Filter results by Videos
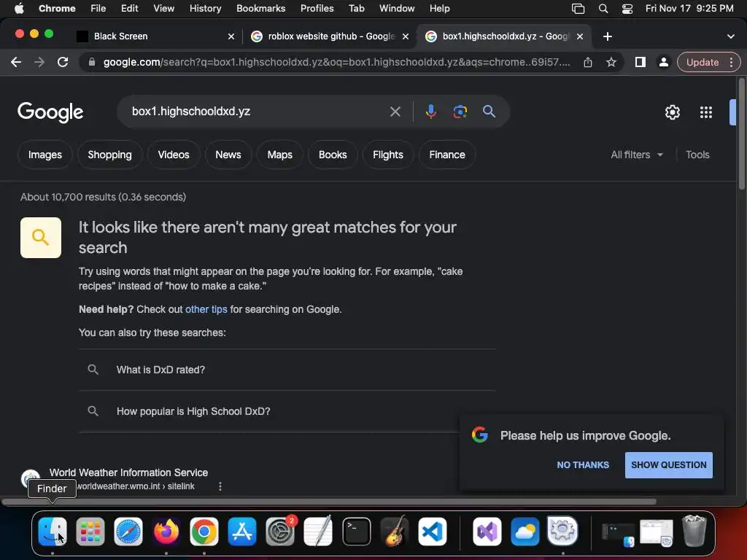747x560 pixels. pos(174,155)
